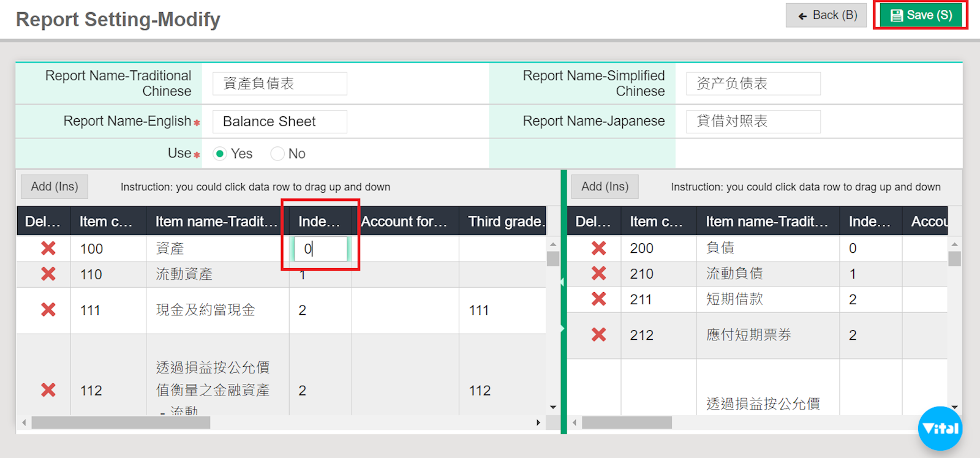Delete item row 100 with red X

pyautogui.click(x=48, y=249)
